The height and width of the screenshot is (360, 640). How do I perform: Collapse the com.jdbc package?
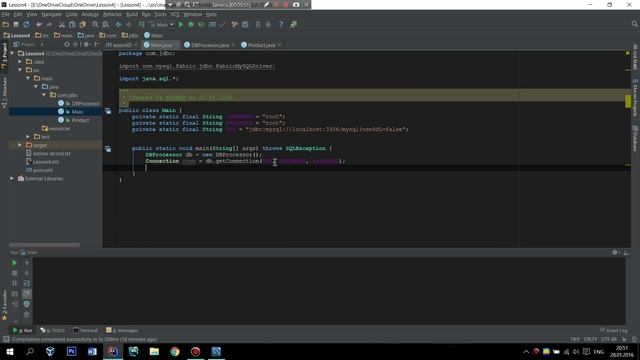(44, 95)
